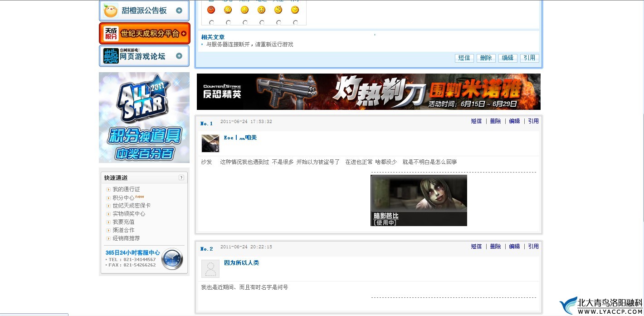Viewport: 644px width, 316px height.
Task: Open 实物领奖中心 quick link
Action: [x=129, y=214]
